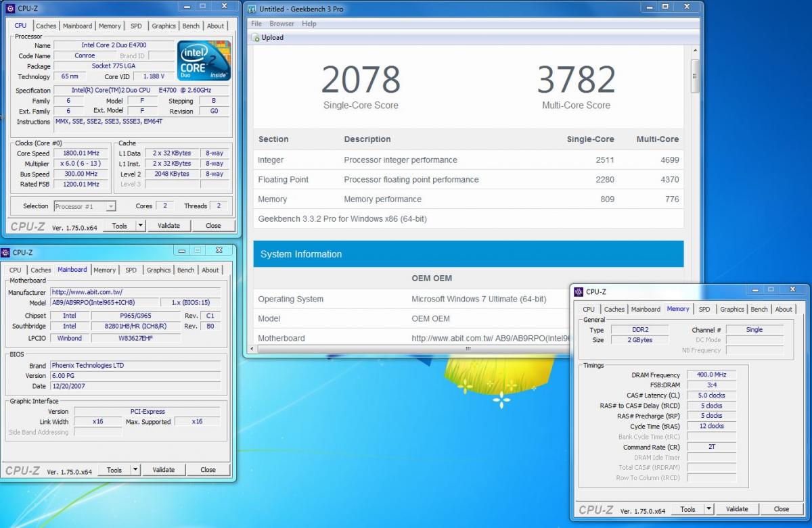
Task: Open the Browser menu in Geekbench
Action: 281,24
